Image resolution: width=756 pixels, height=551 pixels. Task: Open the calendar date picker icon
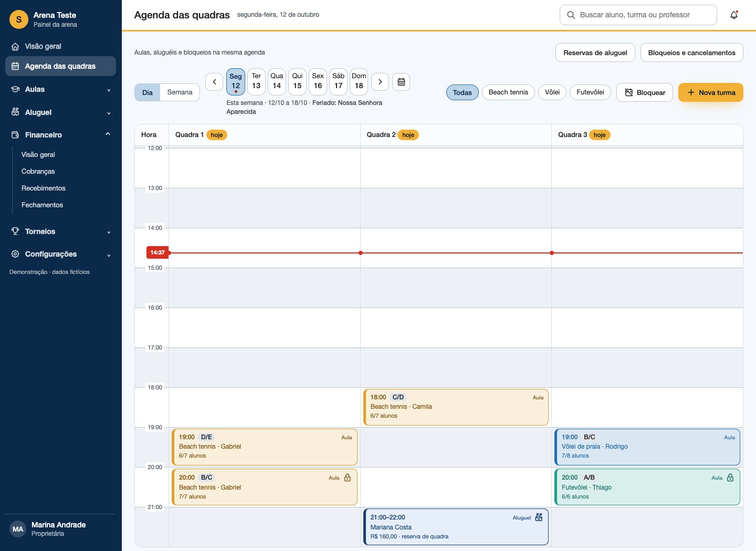click(x=401, y=82)
